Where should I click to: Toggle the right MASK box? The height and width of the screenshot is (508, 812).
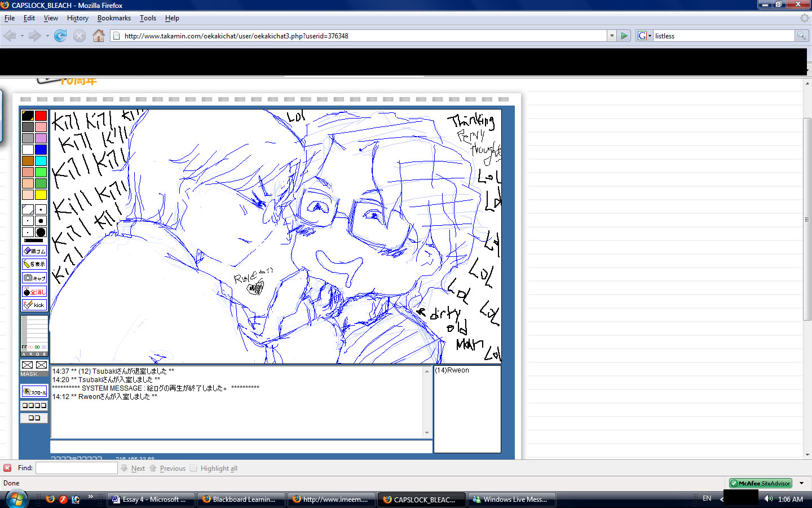coord(41,365)
